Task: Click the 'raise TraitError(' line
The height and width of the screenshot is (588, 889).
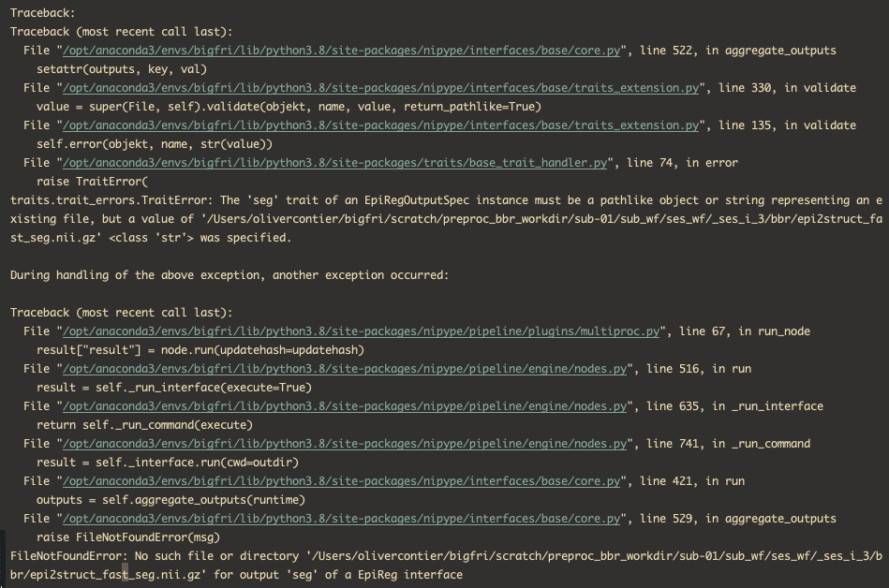Action: (92, 182)
